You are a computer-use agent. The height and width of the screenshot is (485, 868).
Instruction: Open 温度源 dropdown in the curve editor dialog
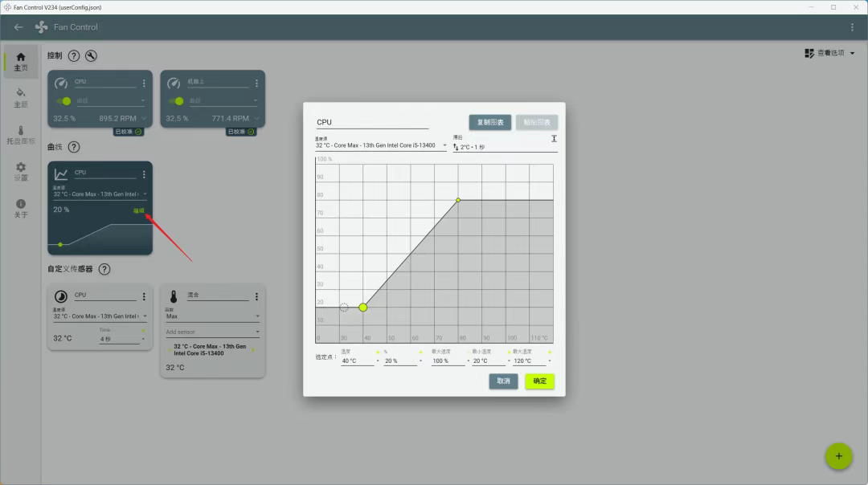coord(381,144)
